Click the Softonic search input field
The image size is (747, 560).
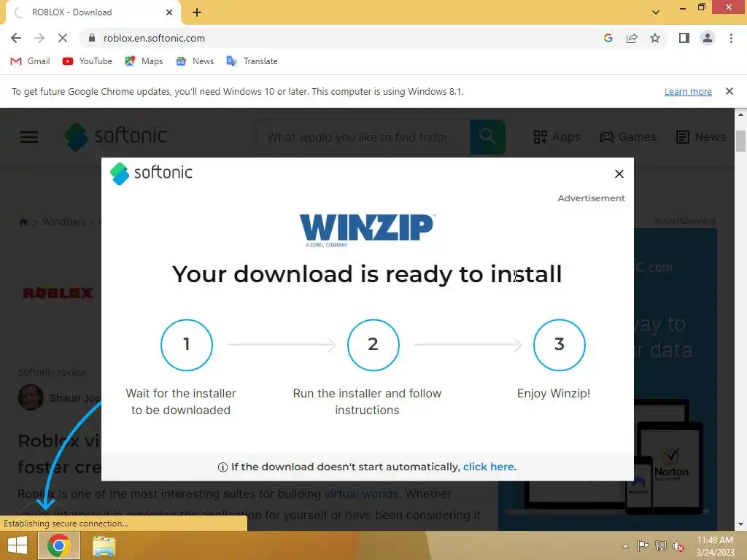click(x=363, y=137)
